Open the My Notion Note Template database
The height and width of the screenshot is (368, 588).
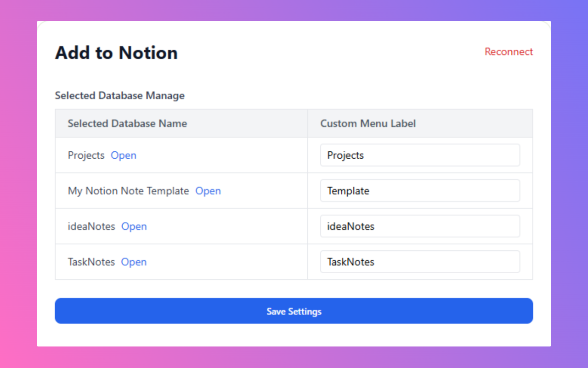[x=208, y=191]
